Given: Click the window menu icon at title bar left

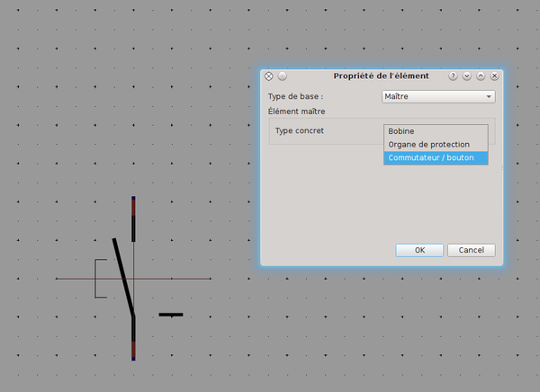Looking at the screenshot, I should [x=268, y=76].
